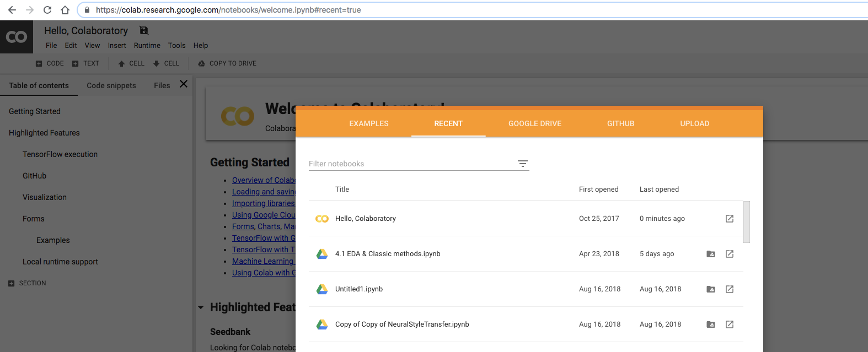Open the Insert menu
The width and height of the screenshot is (868, 352).
(117, 46)
